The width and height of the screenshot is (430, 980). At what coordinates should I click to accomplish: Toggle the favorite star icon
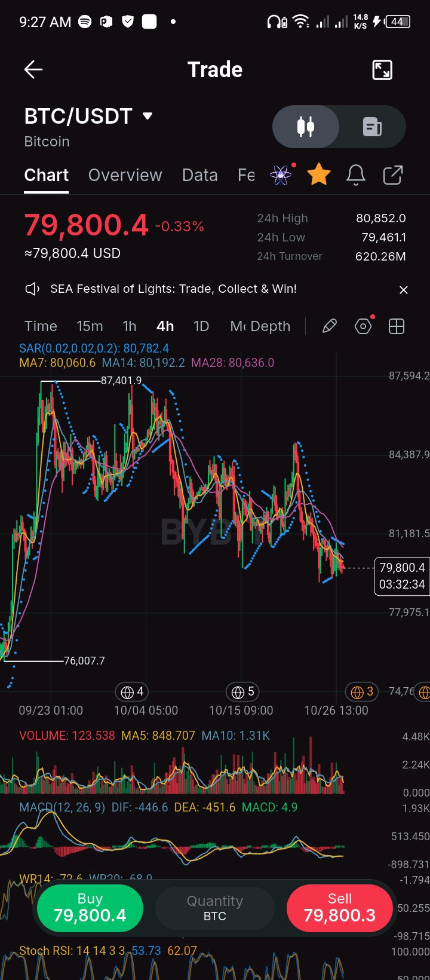pyautogui.click(x=319, y=175)
